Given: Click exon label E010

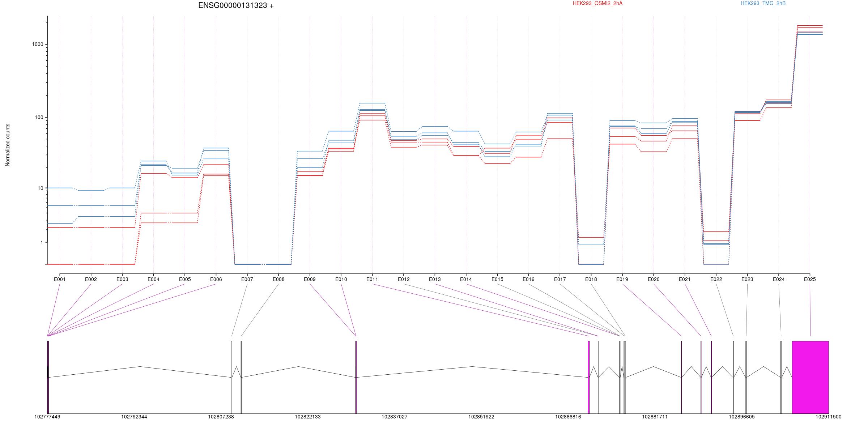Looking at the screenshot, I should coord(341,279).
